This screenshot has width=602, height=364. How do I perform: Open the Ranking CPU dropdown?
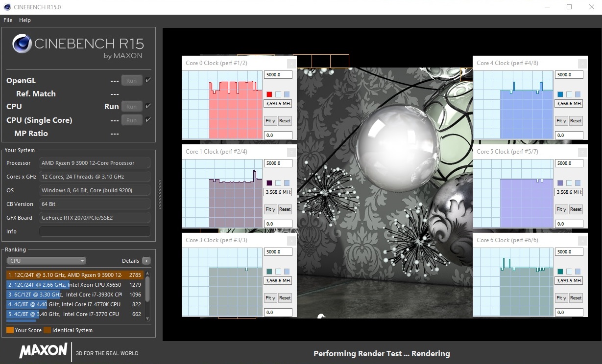click(x=47, y=261)
